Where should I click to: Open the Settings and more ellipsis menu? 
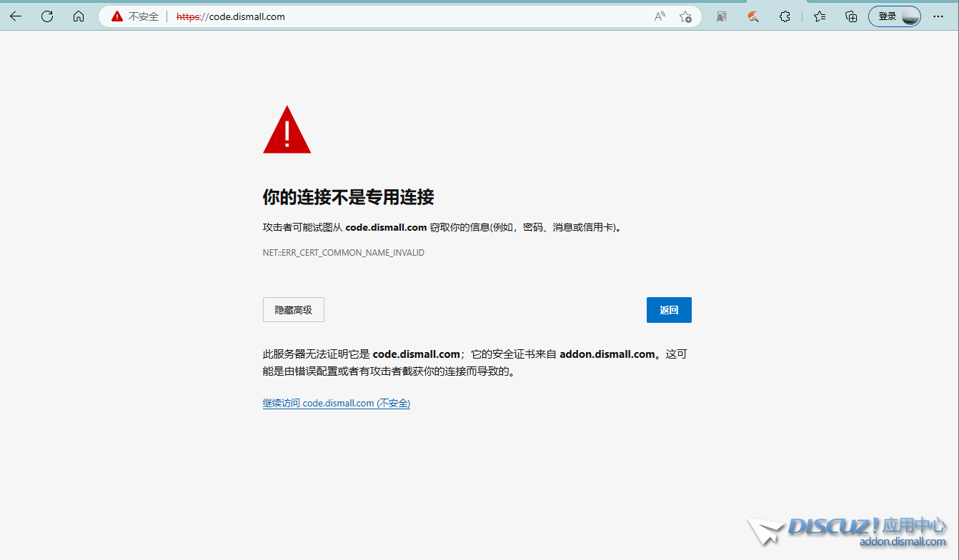point(938,16)
